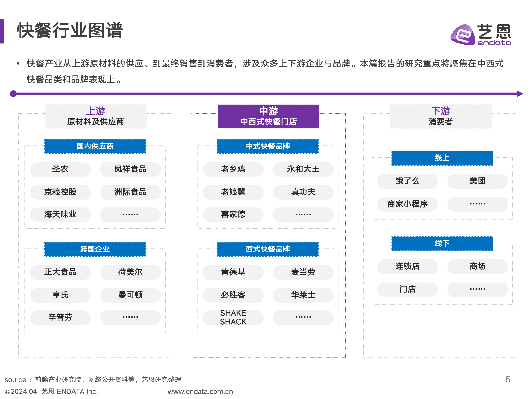Select the 圣农 supplier pill

coord(60,169)
